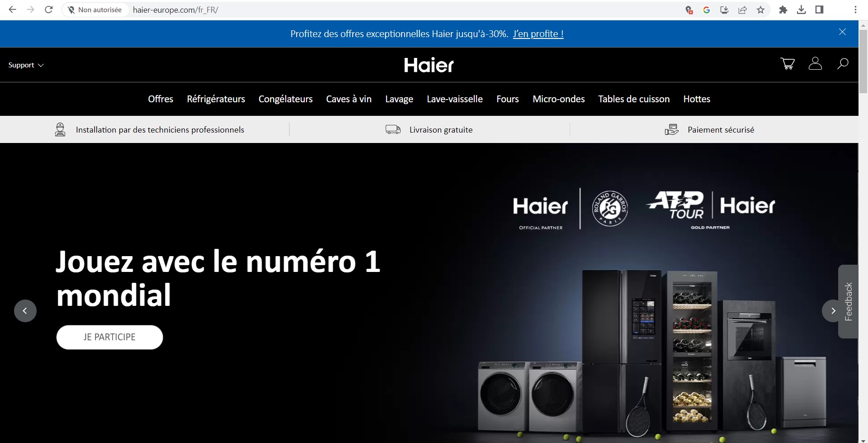Click the share page icon in the address bar

point(742,10)
